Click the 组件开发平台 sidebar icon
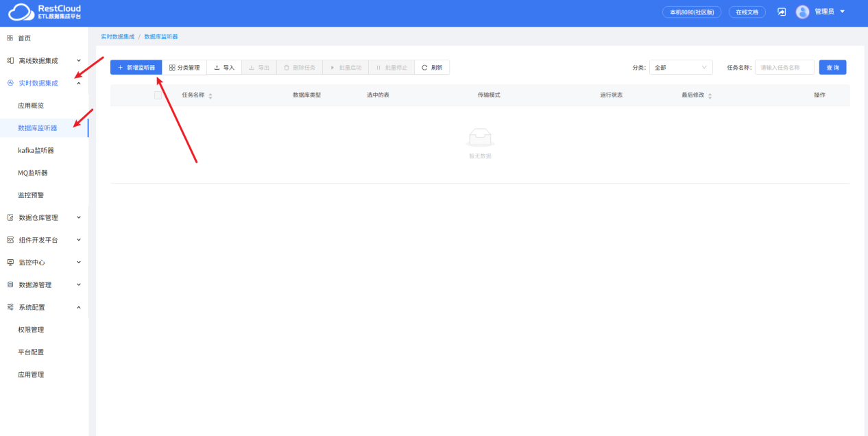 [10, 240]
